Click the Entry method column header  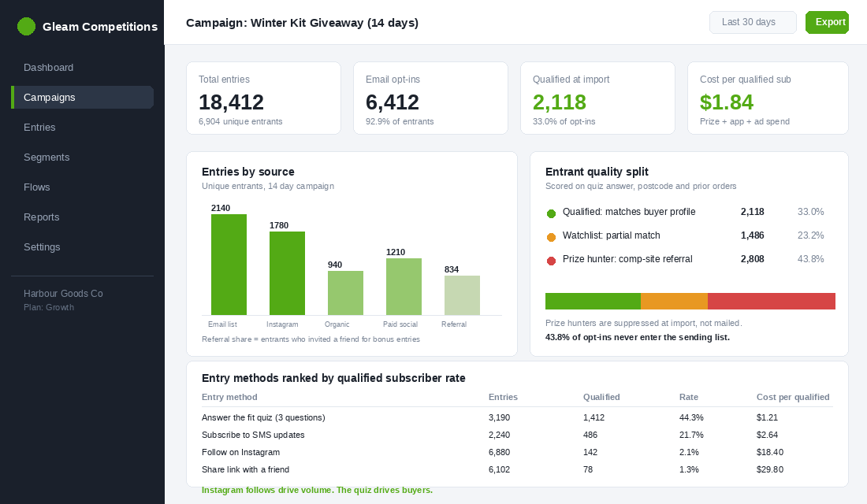(229, 397)
